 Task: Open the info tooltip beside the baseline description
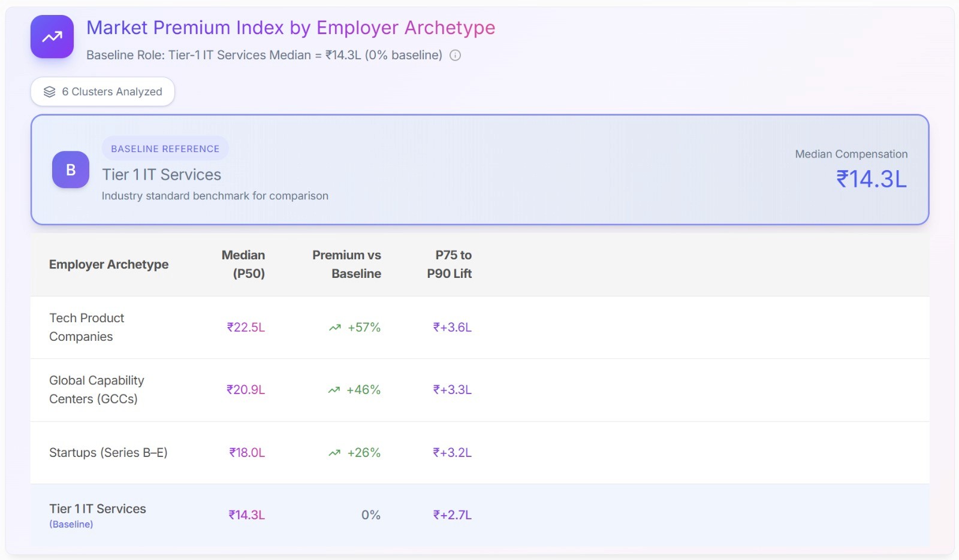(456, 56)
